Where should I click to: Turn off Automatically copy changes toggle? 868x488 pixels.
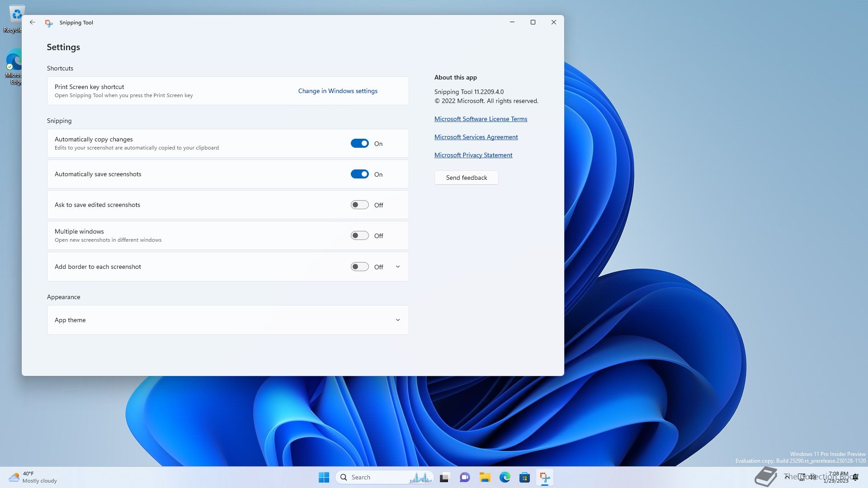point(359,143)
